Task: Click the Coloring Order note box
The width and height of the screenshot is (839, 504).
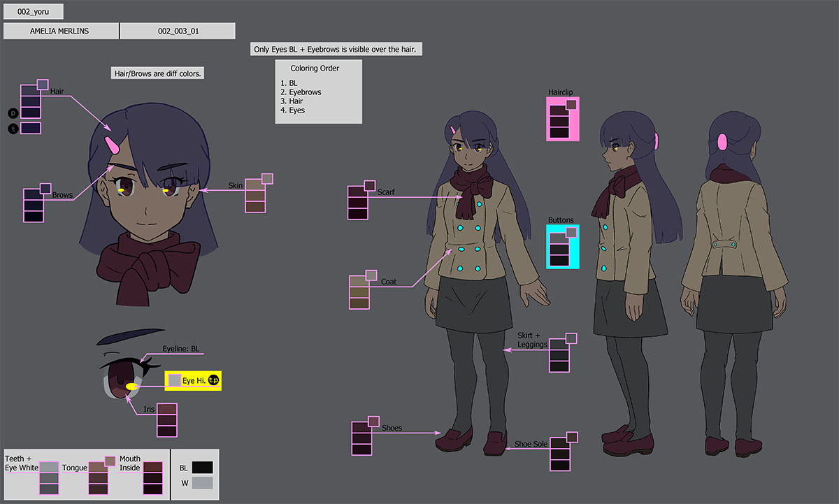Action: pyautogui.click(x=318, y=92)
